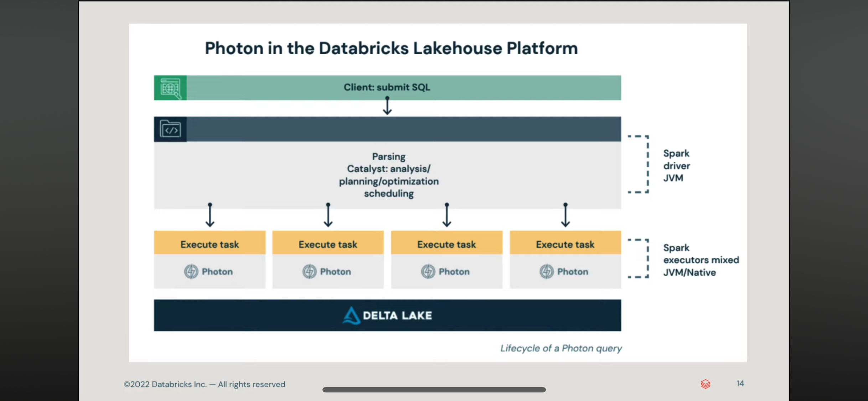
Task: Click the SQL client globe-search icon
Action: coord(170,88)
